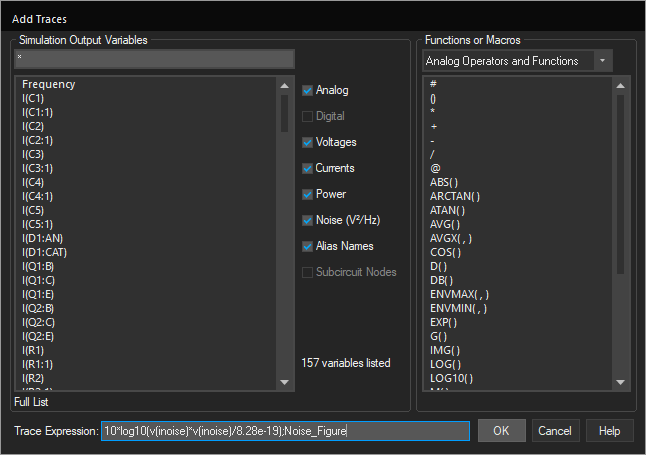
Task: Click the variables list scroll down arrow
Action: 284,382
